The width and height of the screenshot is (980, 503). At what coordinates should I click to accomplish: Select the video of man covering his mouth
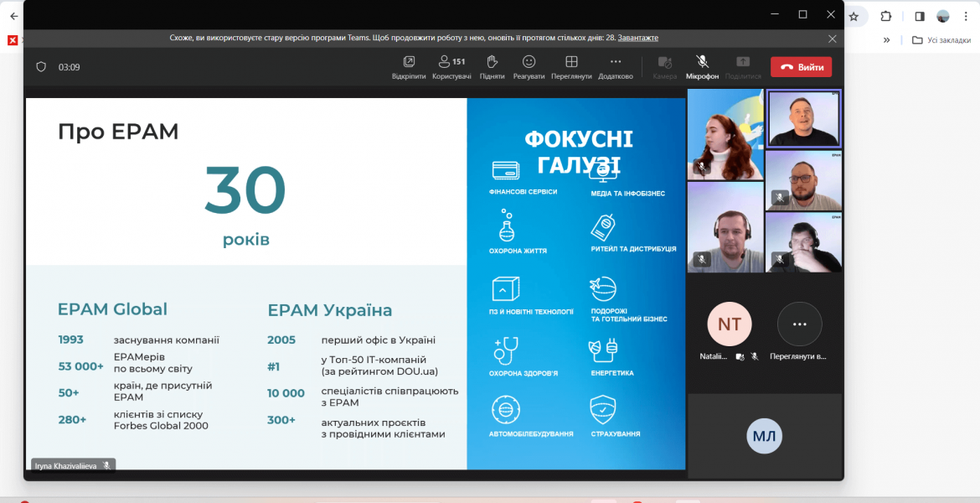(804, 242)
